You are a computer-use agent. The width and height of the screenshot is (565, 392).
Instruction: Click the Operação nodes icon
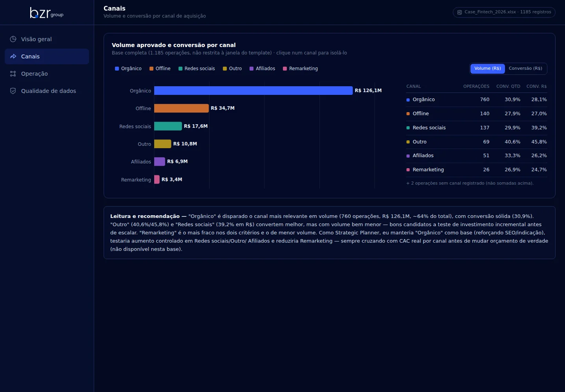[x=13, y=74]
